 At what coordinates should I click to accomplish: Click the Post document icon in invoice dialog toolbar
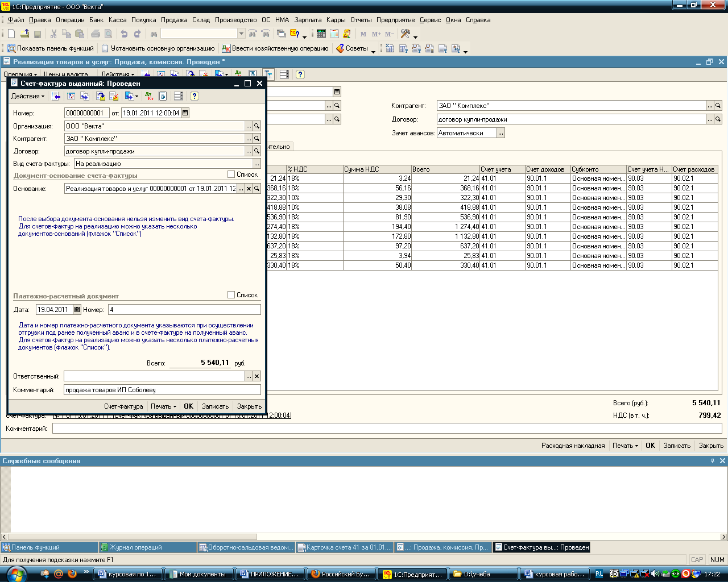point(101,96)
